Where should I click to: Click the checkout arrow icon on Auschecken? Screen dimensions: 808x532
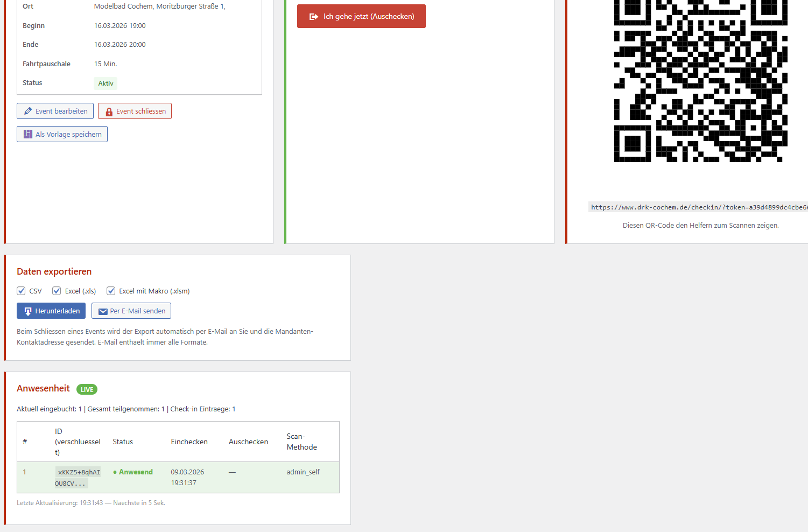314,17
